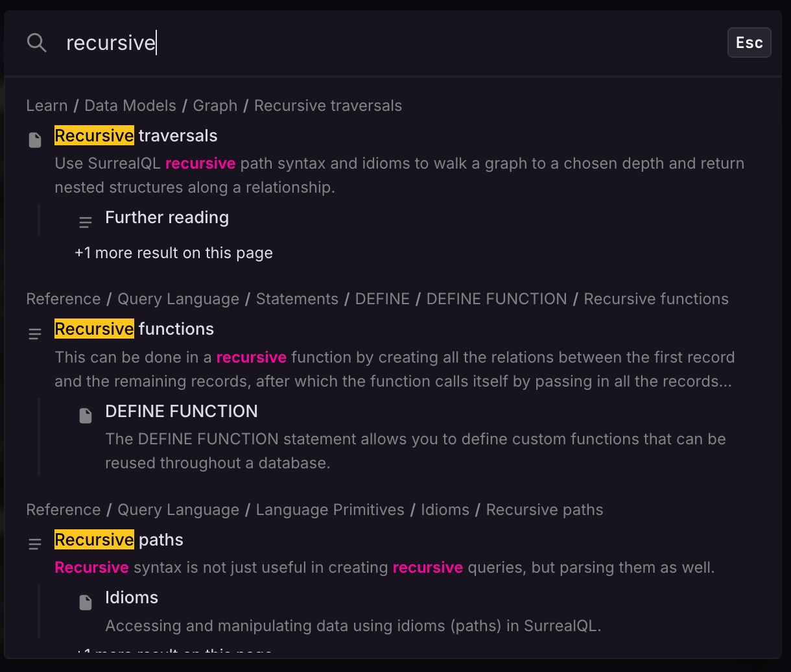Click the Recursive functions description snippet
This screenshot has height=672, width=791.
pos(394,369)
